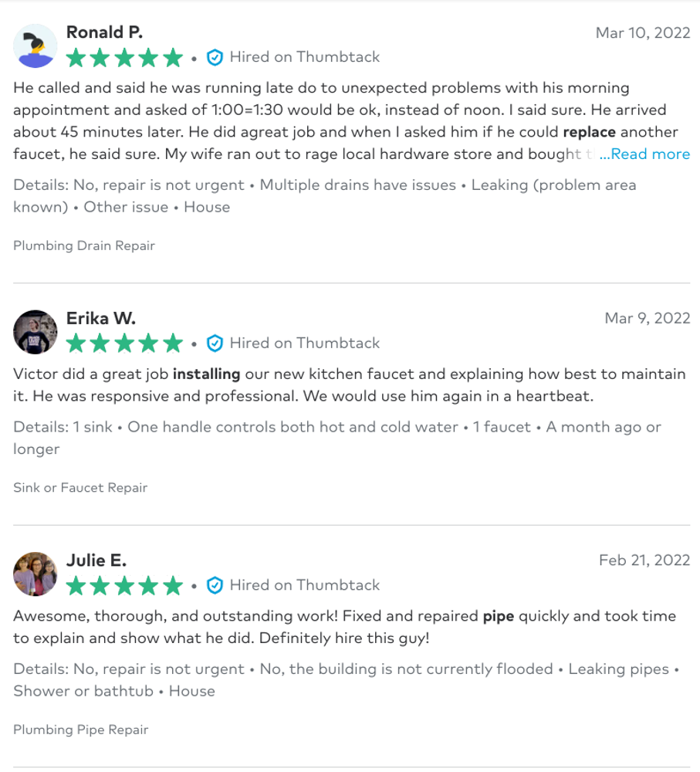
Task: Click the Erika W. reviewer name
Action: point(100,319)
